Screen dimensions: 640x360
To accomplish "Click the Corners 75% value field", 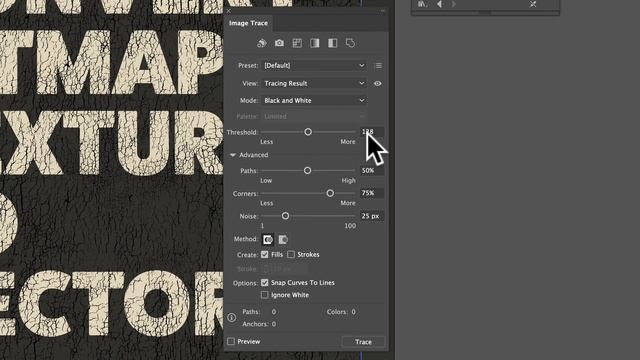I will [x=371, y=193].
